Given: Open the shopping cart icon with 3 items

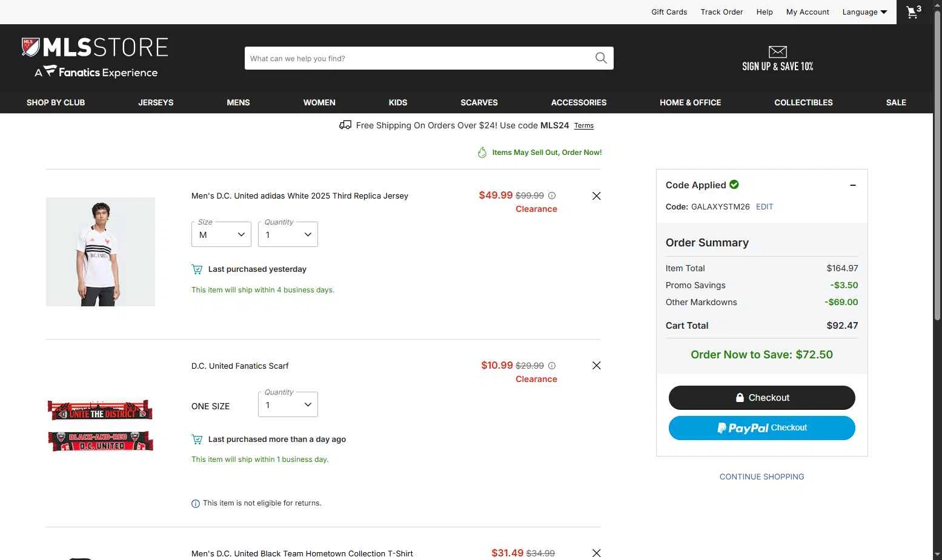Looking at the screenshot, I should click(914, 12).
